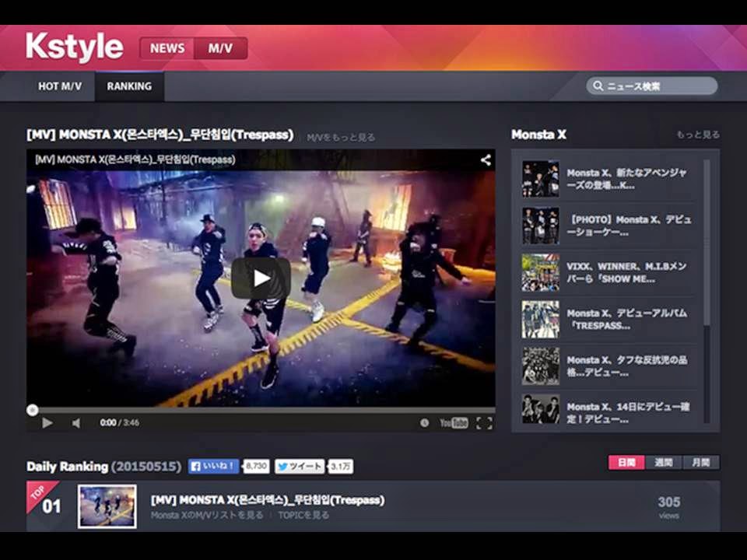Open video on YouTube via logo
The width and height of the screenshot is (747, 560).
pos(454,423)
